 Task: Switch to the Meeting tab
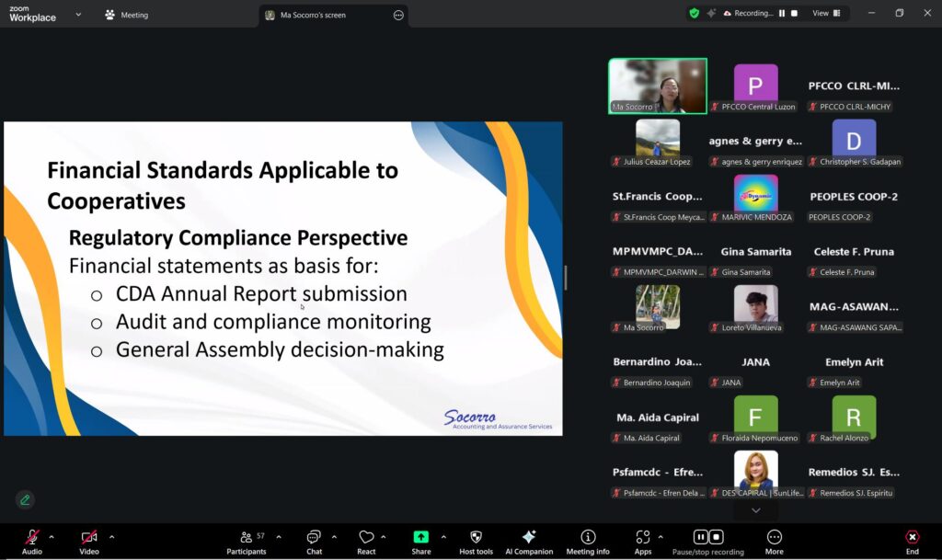[x=126, y=15]
